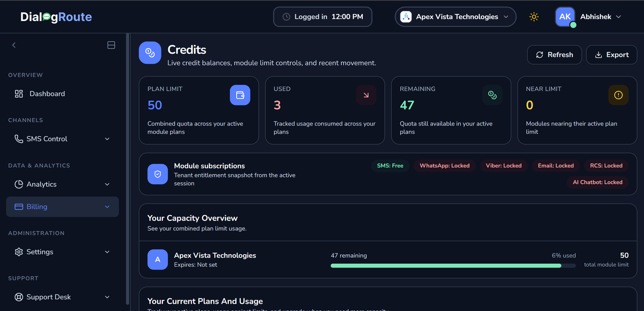Click the DialogRoute logo
The image size is (644, 311).
click(56, 17)
